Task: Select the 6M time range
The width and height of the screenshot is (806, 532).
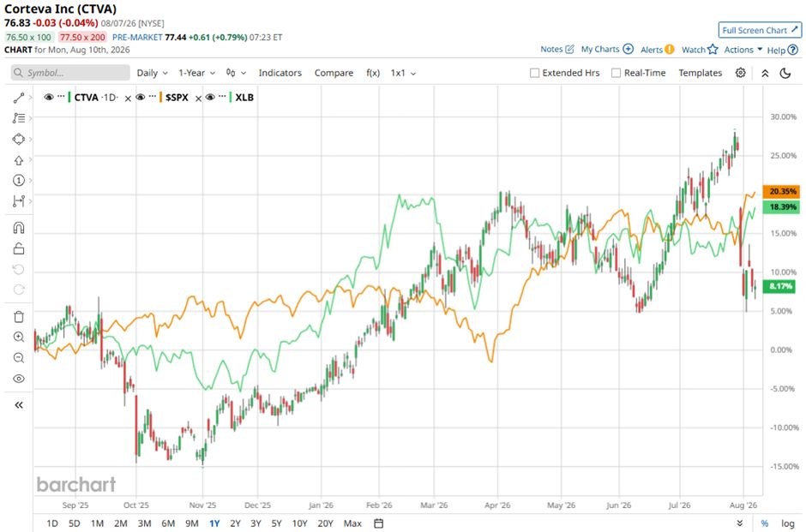Action: (x=168, y=523)
